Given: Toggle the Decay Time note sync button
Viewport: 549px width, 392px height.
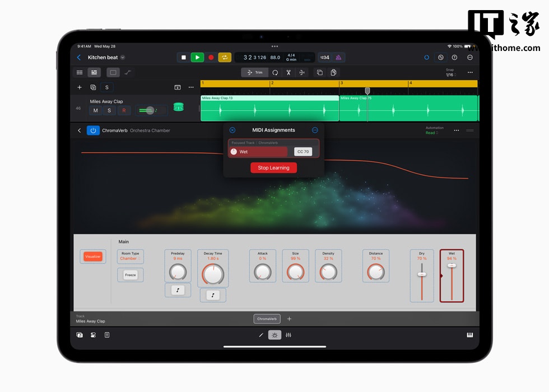Looking at the screenshot, I should click(212, 295).
